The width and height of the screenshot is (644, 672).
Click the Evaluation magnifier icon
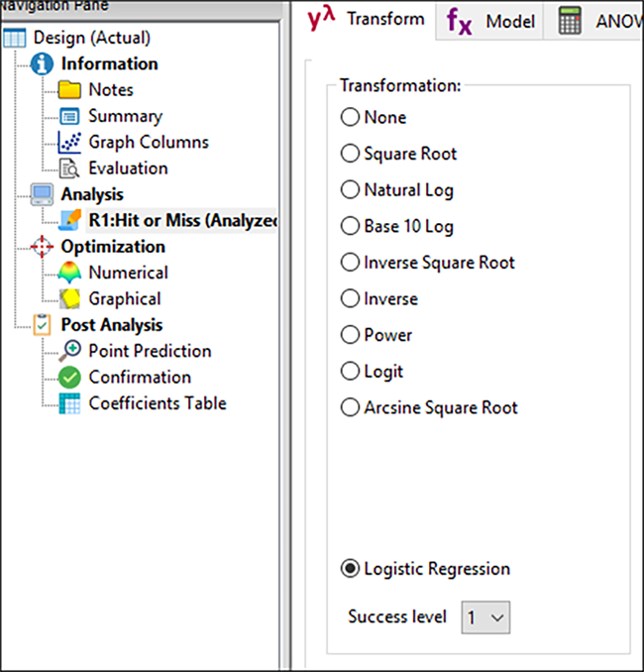(70, 168)
